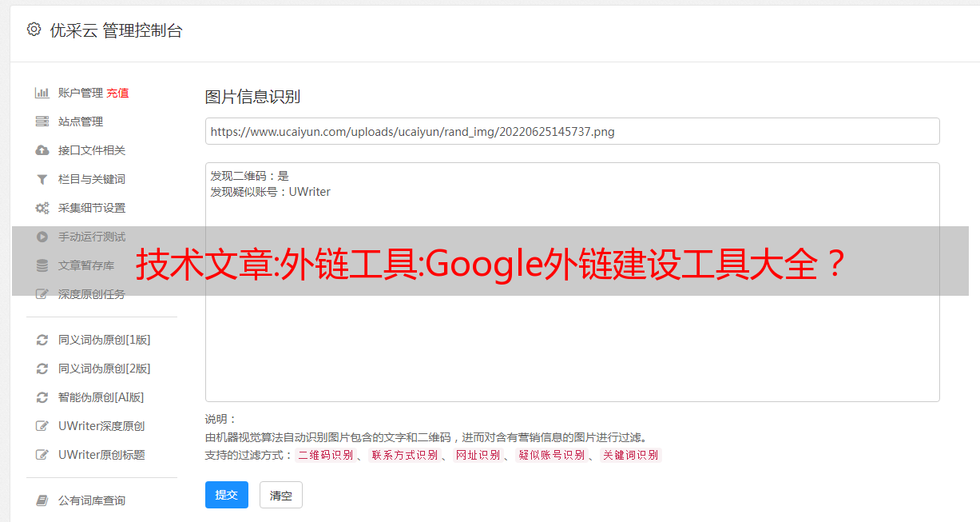Click the refresh icon for 智能伪原创[AI版]
Viewport: 980px width, 522px height.
(x=42, y=397)
